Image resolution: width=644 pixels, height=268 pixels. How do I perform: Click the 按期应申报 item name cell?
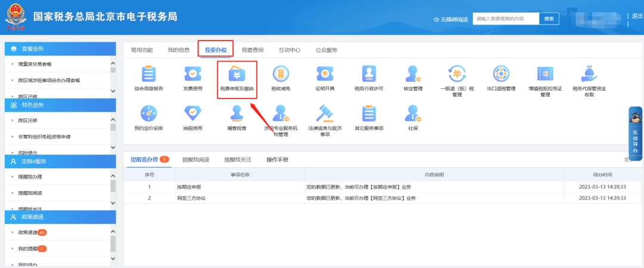240,187
